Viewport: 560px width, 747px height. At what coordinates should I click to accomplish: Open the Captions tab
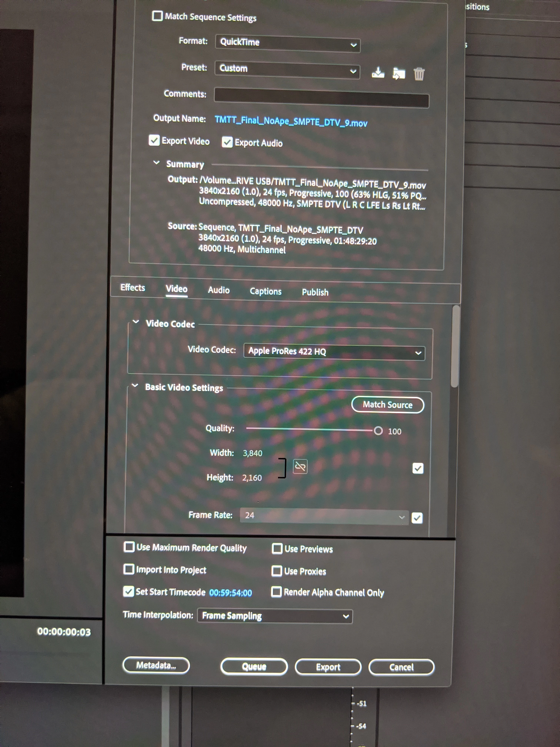point(265,291)
